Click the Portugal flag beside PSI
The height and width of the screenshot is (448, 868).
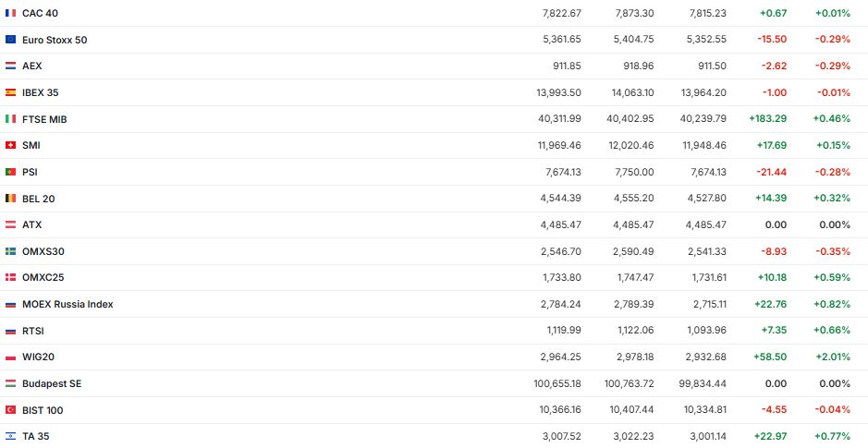(x=10, y=172)
